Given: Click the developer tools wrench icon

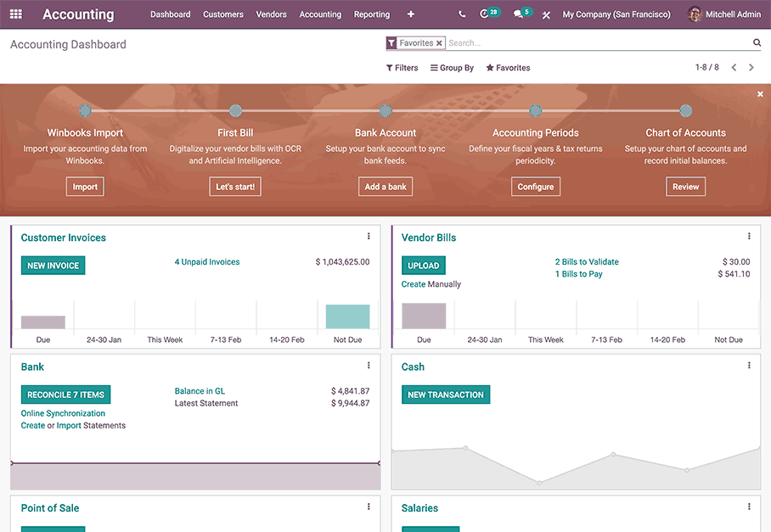Looking at the screenshot, I should (x=546, y=14).
